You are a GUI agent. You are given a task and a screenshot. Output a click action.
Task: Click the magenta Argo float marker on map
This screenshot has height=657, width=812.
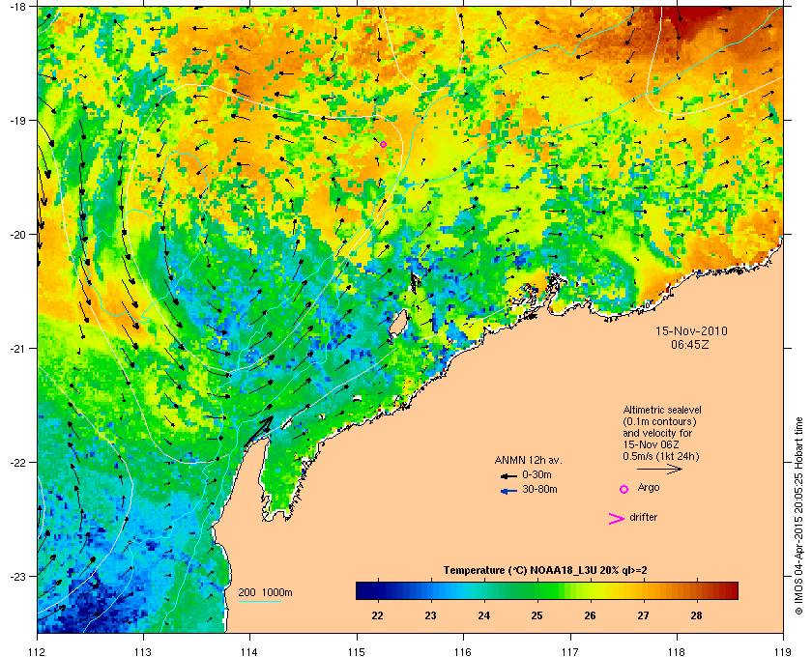pos(383,145)
